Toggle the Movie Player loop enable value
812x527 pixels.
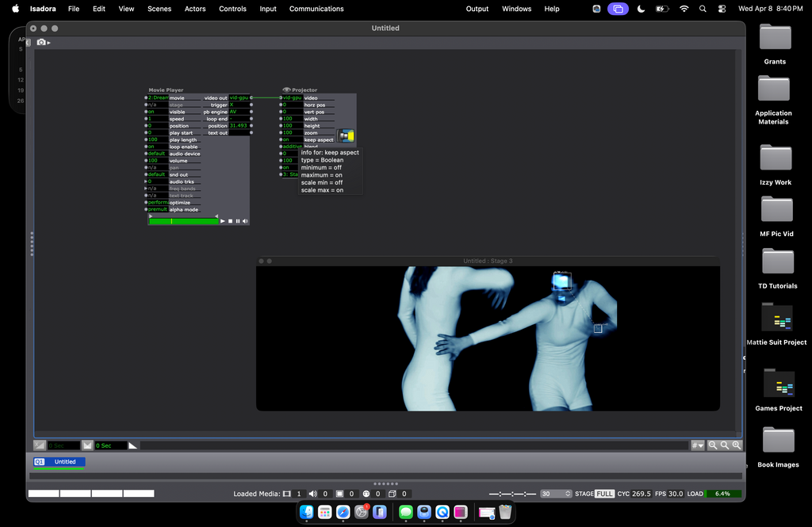[x=156, y=147]
